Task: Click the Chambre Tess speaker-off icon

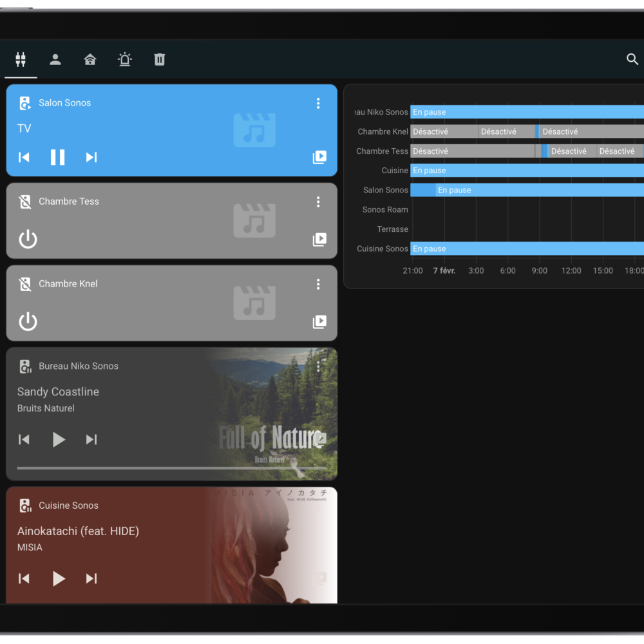Action: [25, 202]
